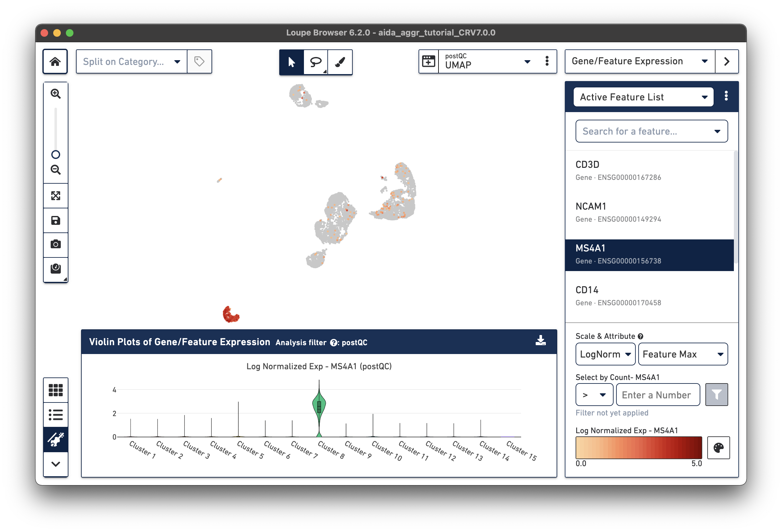Click the Cluster 10 axis label
This screenshot has width=782, height=532.
pos(387,451)
